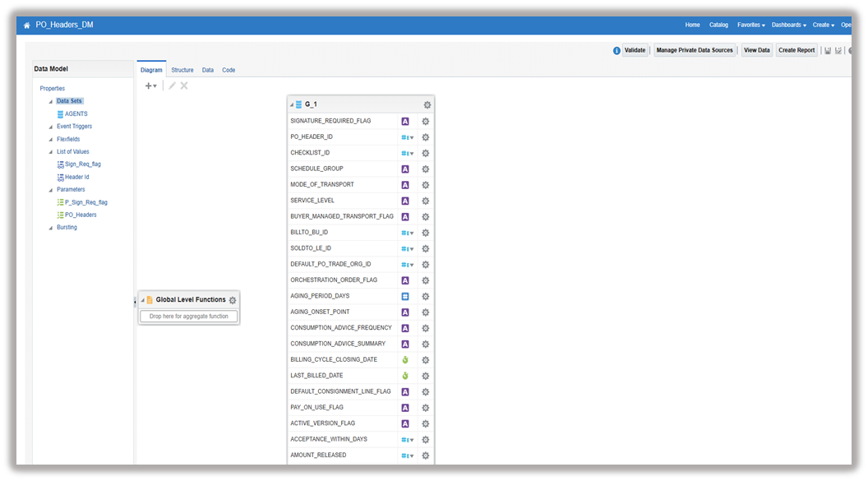Click the home icon beside PO_Headers_DM
Viewport: 868px width, 481px height.
pos(25,25)
